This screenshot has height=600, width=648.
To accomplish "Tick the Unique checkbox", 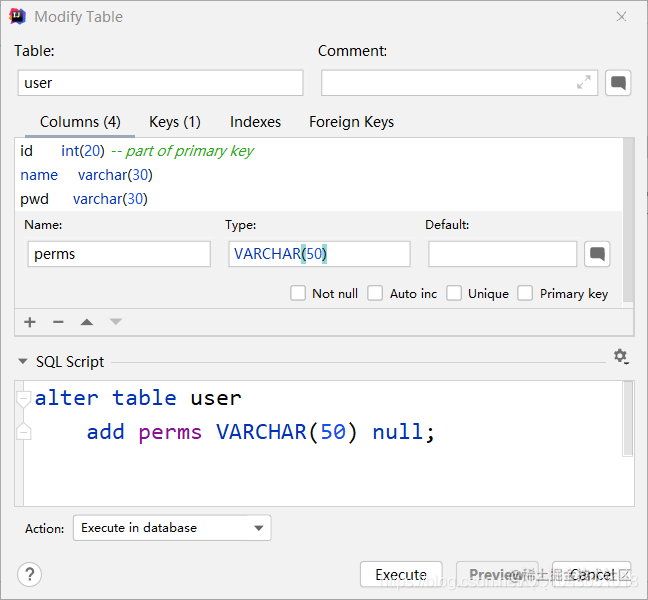I will [454, 293].
